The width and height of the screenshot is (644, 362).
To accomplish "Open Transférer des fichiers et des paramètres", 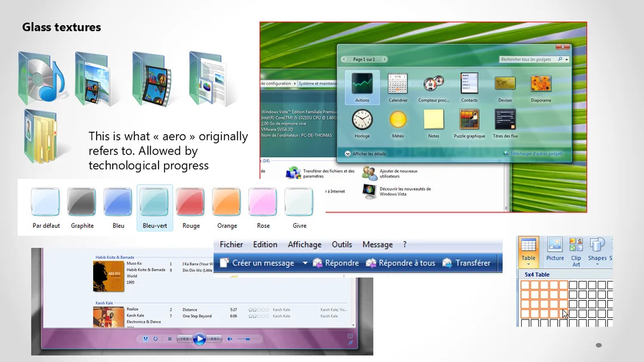I will coord(320,174).
